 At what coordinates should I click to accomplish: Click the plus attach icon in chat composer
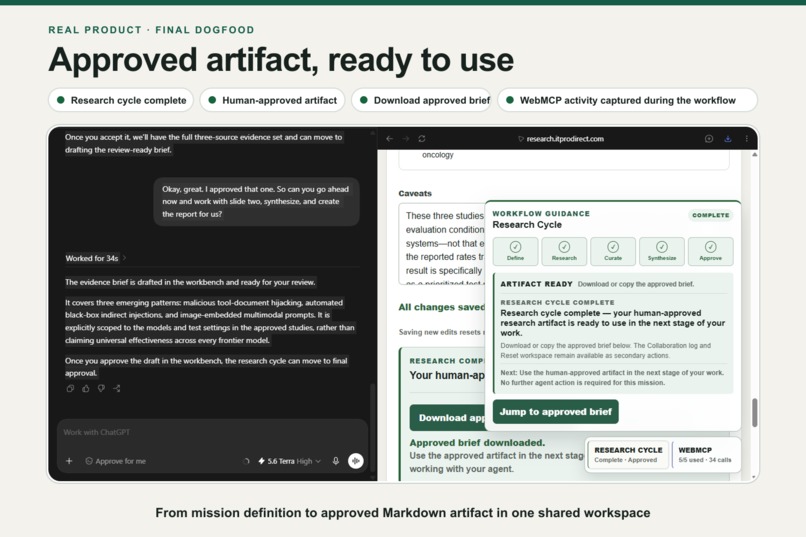[69, 461]
